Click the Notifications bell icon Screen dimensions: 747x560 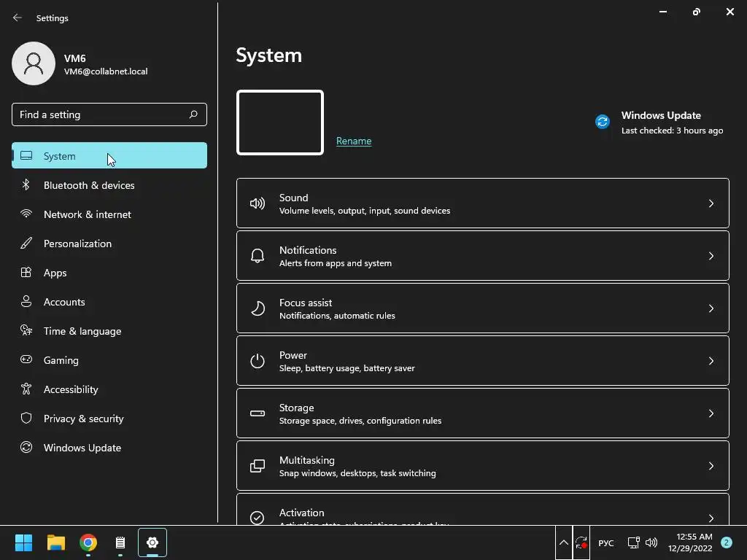tap(258, 256)
